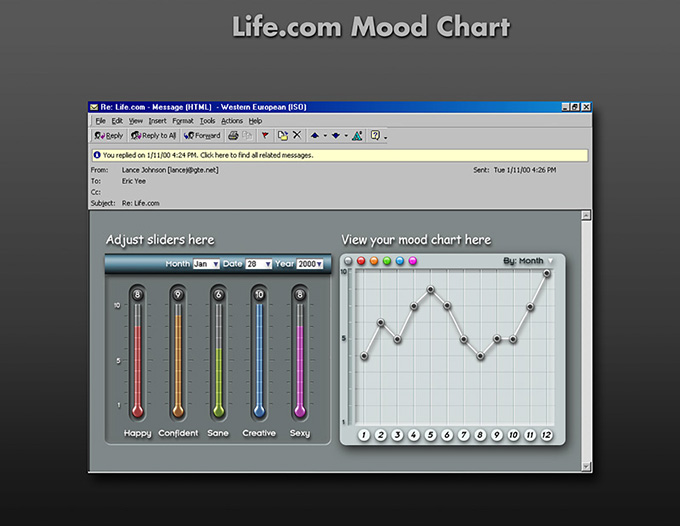Click the chart data point above month 12
680x526 pixels.
(x=547, y=273)
